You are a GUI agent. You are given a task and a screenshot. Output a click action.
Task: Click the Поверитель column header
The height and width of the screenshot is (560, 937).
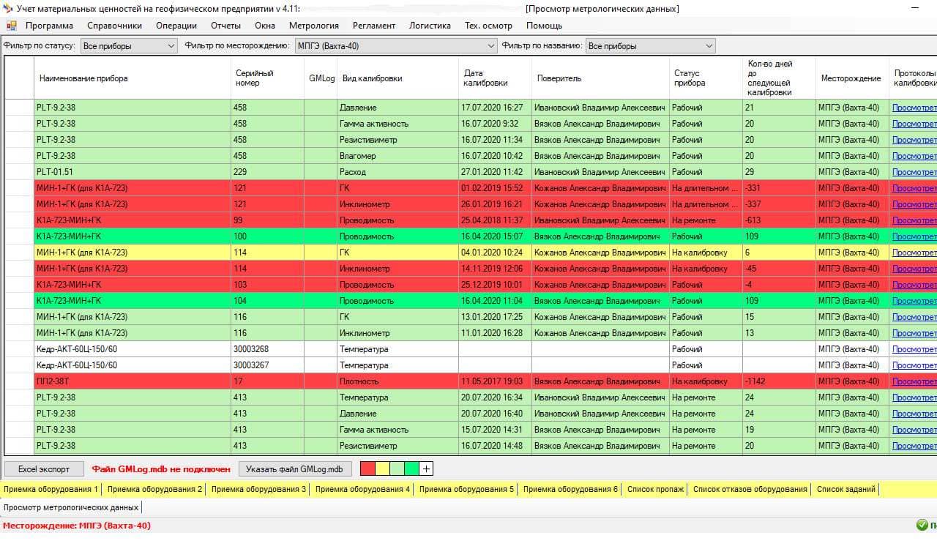click(600, 78)
